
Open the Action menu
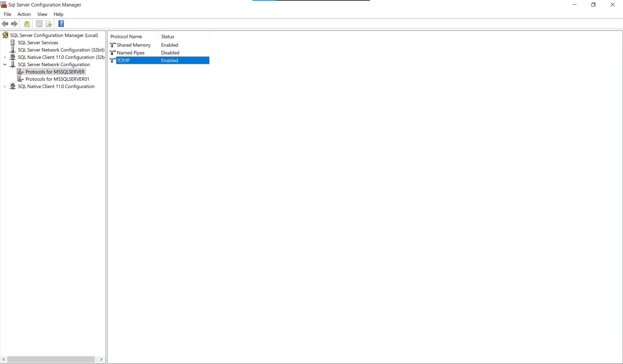click(x=24, y=14)
